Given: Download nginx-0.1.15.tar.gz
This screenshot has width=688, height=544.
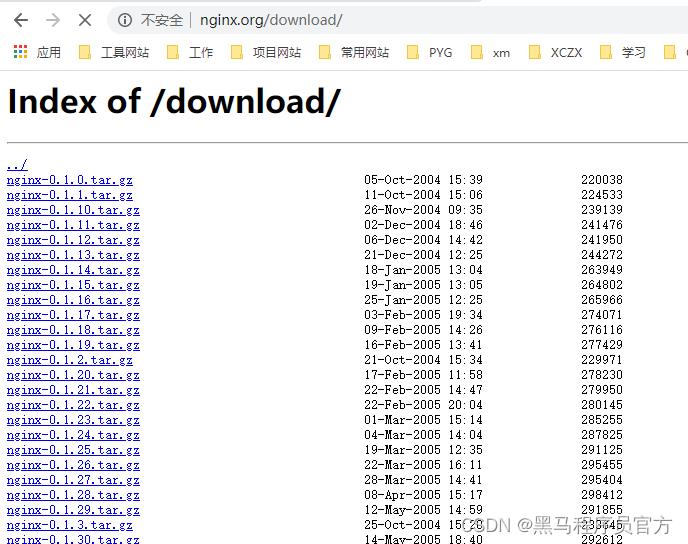Looking at the screenshot, I should point(73,285).
